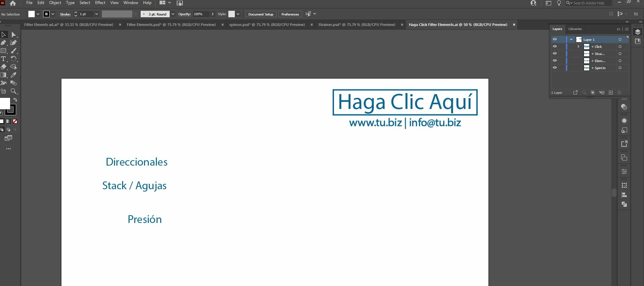Set fill to None
This screenshot has height=286, width=644.
[x=15, y=121]
